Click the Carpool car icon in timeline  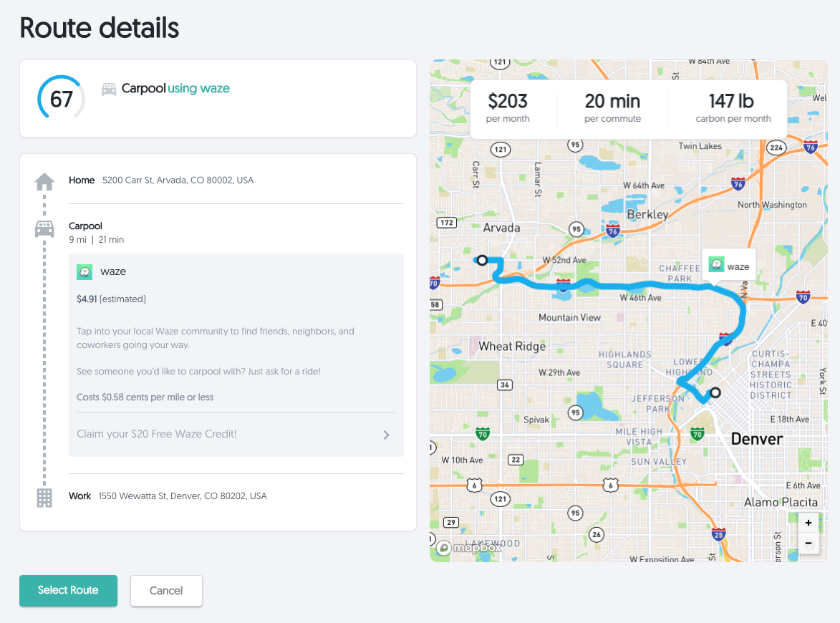pyautogui.click(x=44, y=228)
